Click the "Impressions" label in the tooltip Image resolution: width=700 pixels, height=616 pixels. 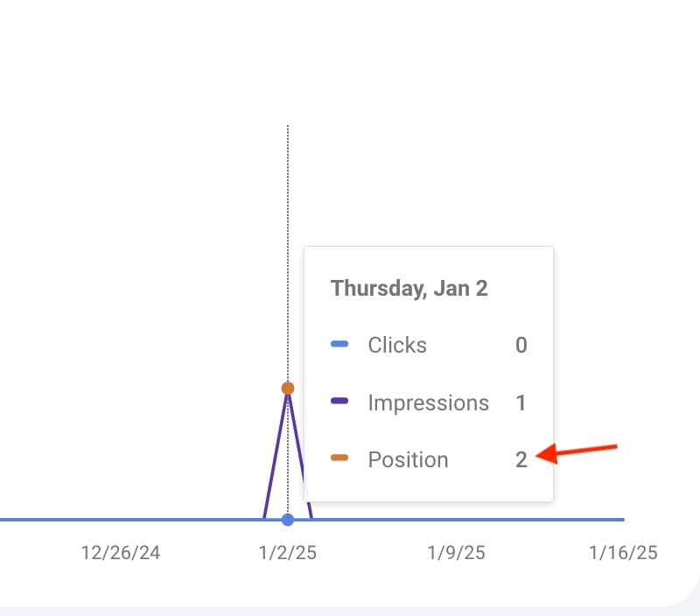coord(428,402)
